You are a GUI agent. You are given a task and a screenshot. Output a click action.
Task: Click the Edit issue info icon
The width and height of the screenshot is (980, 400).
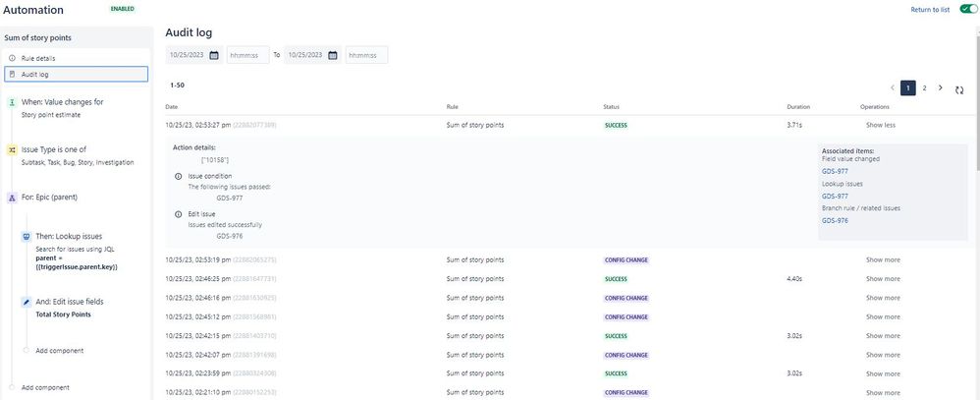179,214
